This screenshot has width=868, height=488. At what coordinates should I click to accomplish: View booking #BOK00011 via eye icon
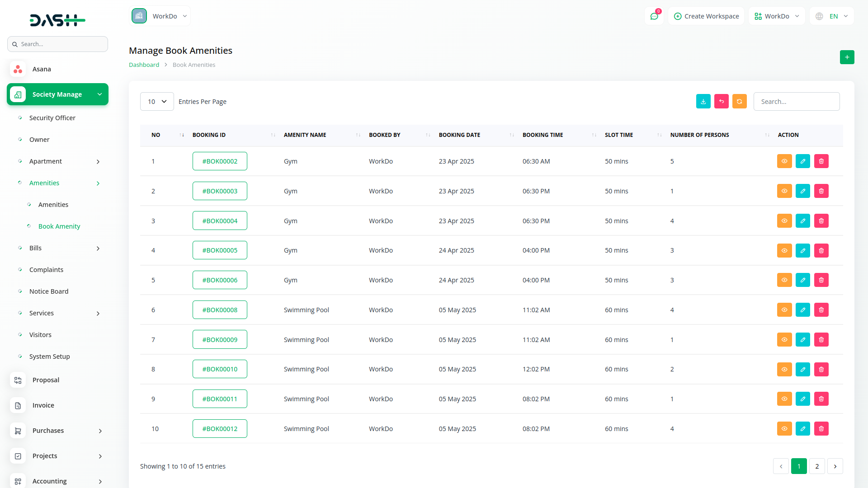pyautogui.click(x=784, y=399)
